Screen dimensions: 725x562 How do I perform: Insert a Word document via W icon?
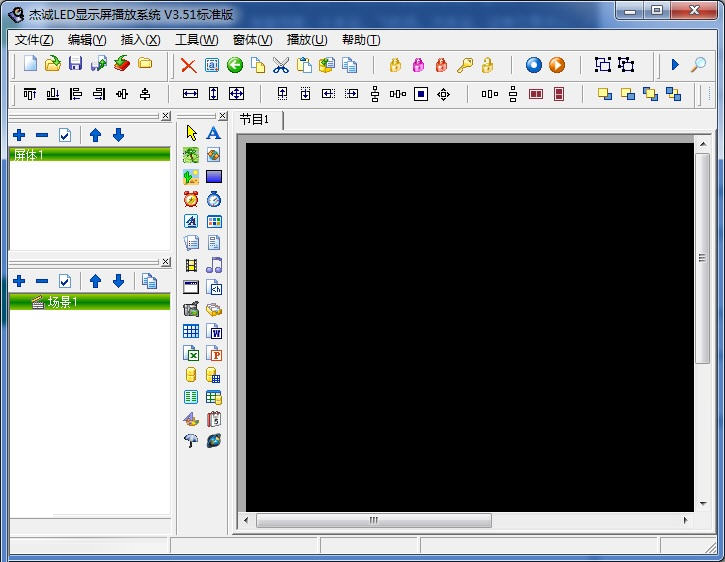[x=213, y=331]
